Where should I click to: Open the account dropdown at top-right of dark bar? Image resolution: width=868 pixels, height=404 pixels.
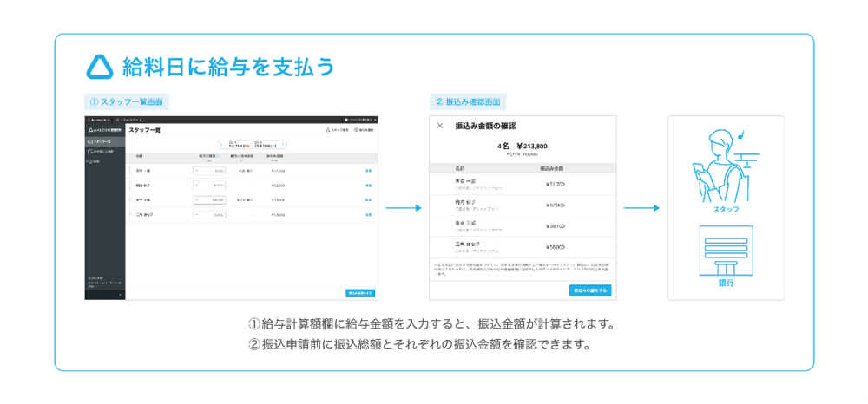click(x=358, y=119)
